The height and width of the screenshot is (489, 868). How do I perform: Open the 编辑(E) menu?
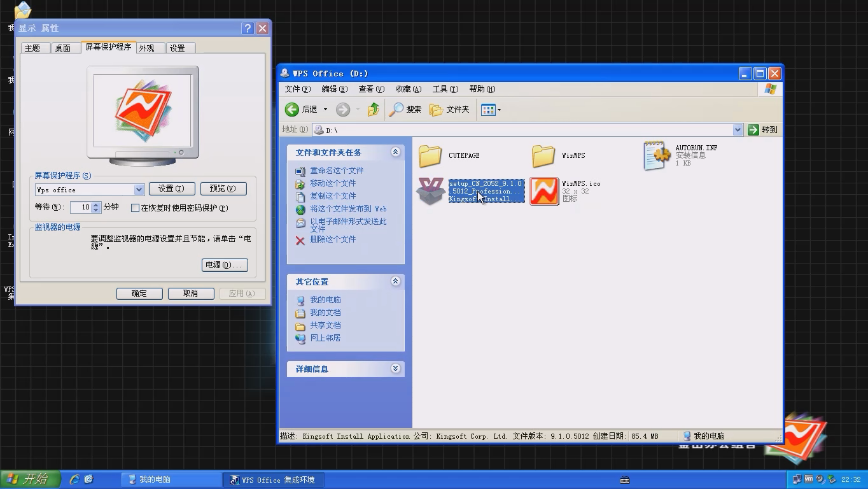point(335,89)
